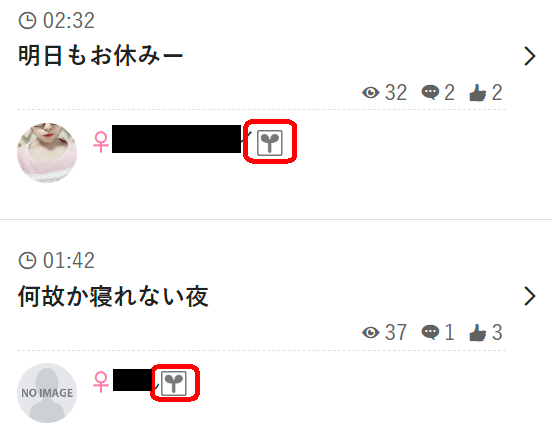Click the thumbs-up icon showing 2 likes

478,93
